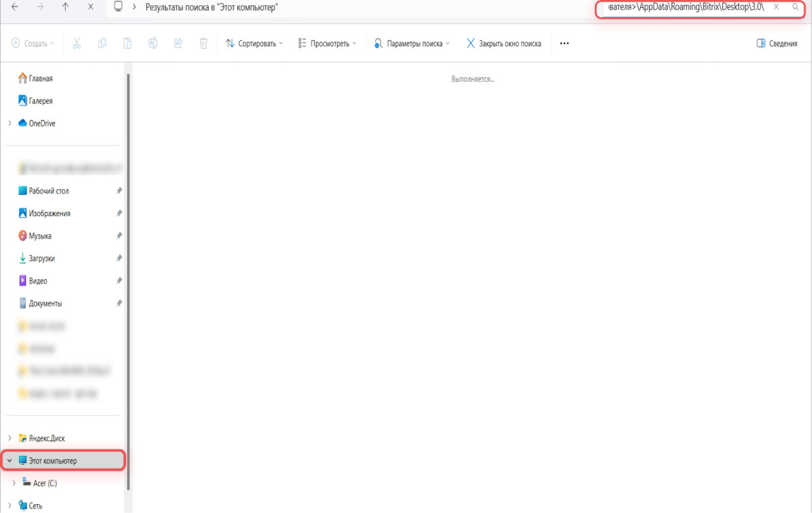Click the Paste clipboard icon
Screen dimensions: 812x513
[128, 43]
